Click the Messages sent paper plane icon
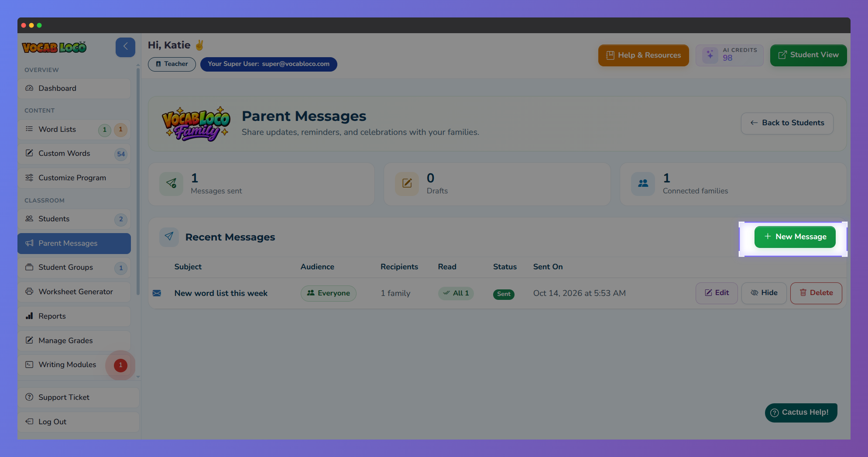 pyautogui.click(x=171, y=184)
